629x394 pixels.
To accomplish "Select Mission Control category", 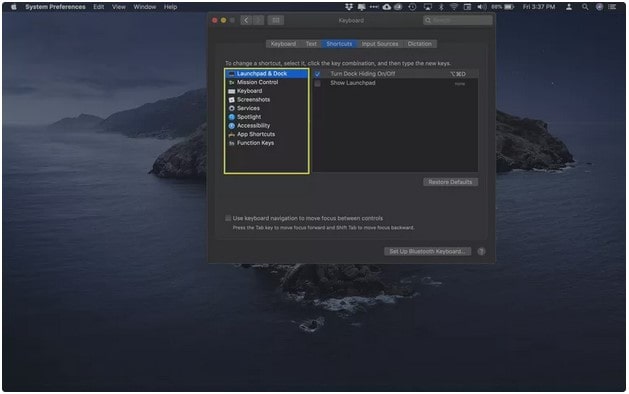I will tap(267, 82).
